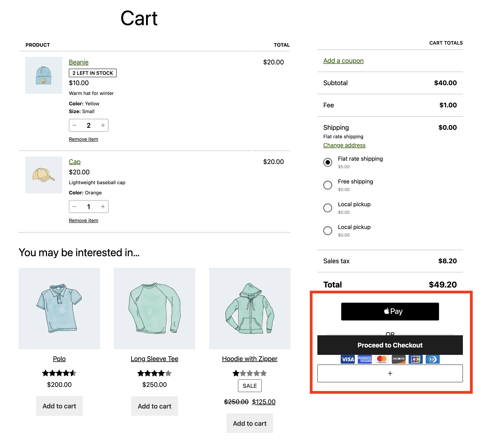
Task: Open the Cap product link
Action: pyautogui.click(x=75, y=162)
